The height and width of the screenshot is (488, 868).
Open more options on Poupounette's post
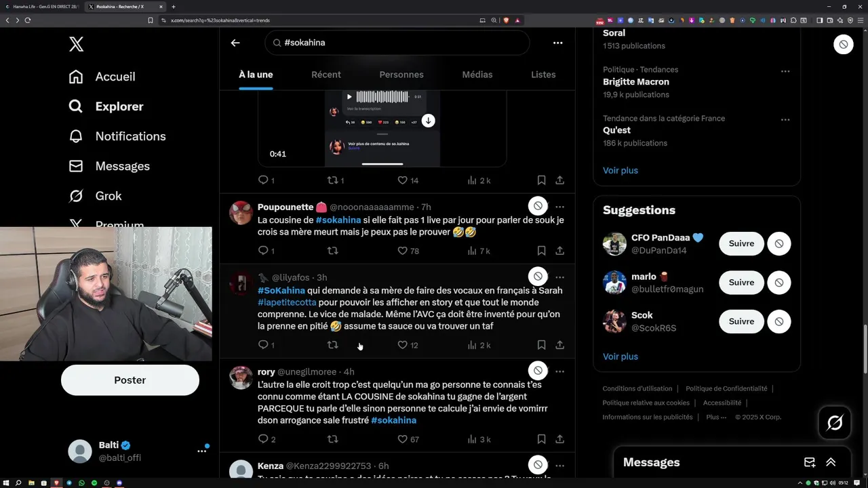click(560, 207)
